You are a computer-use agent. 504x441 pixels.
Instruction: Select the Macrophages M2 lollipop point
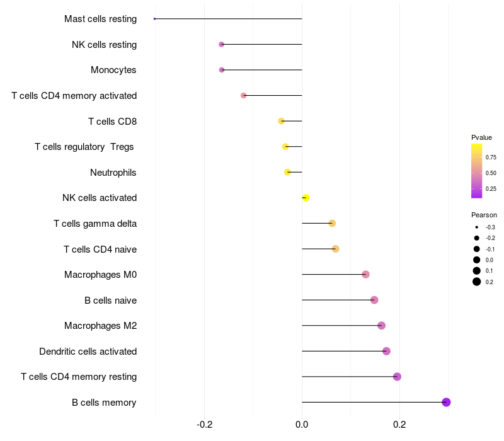(381, 325)
